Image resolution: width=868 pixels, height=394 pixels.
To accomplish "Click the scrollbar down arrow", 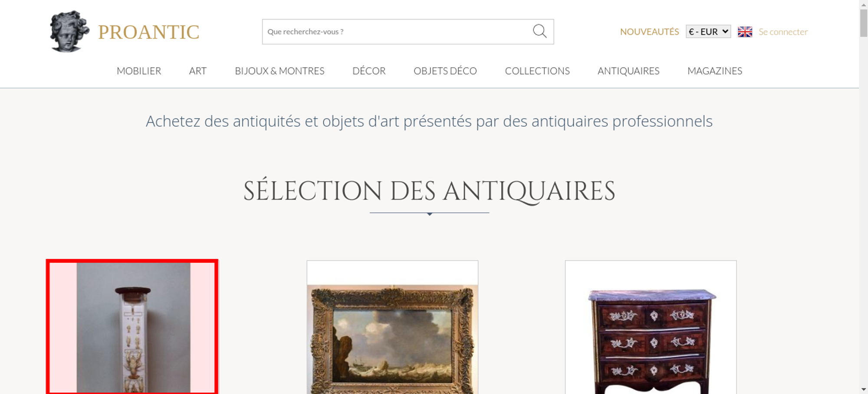I will 864,389.
